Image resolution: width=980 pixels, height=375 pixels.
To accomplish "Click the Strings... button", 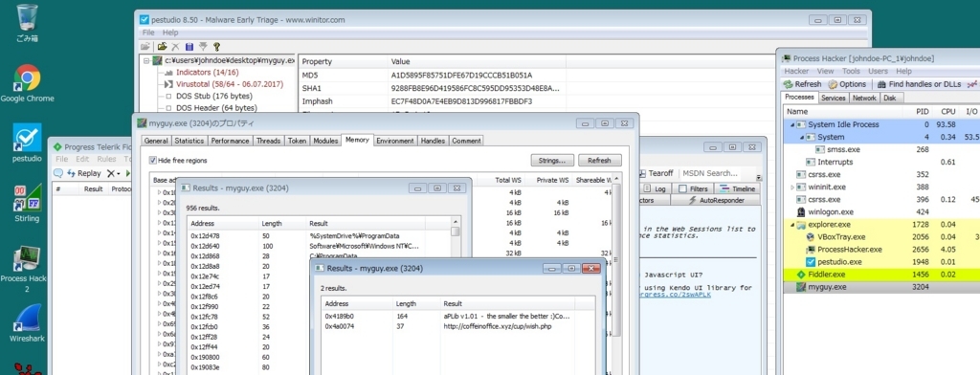I will click(x=552, y=160).
